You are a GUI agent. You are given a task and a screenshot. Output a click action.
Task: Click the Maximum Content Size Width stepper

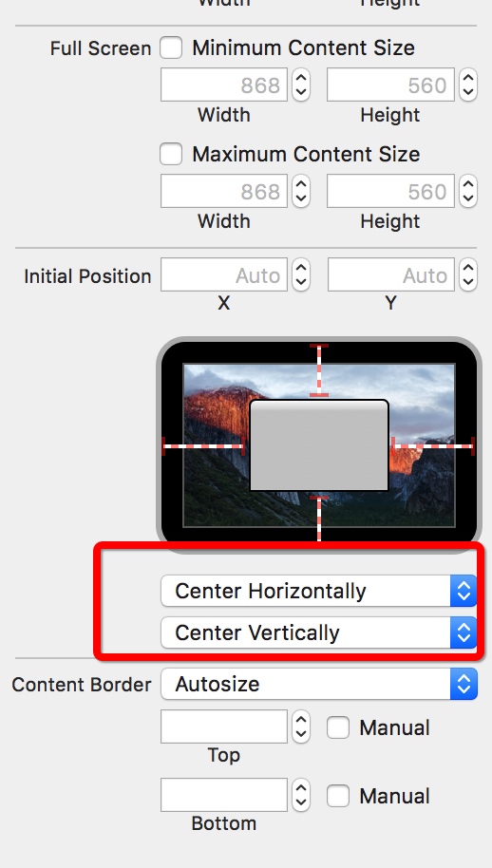pos(301,191)
